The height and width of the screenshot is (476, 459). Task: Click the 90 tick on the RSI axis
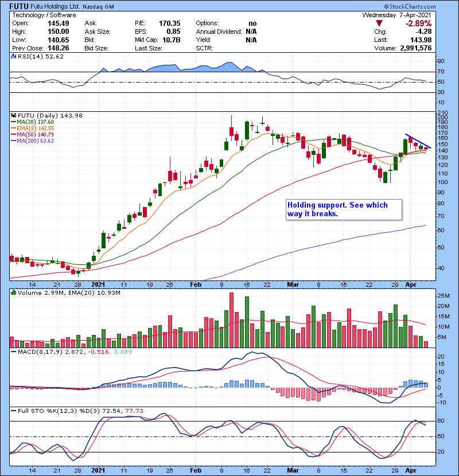(x=441, y=61)
